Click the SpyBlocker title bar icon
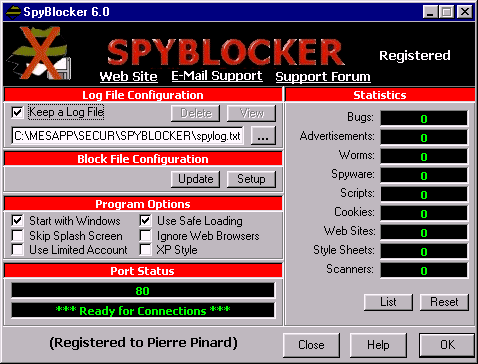Screen dimensions: 478x364 coord(13,12)
